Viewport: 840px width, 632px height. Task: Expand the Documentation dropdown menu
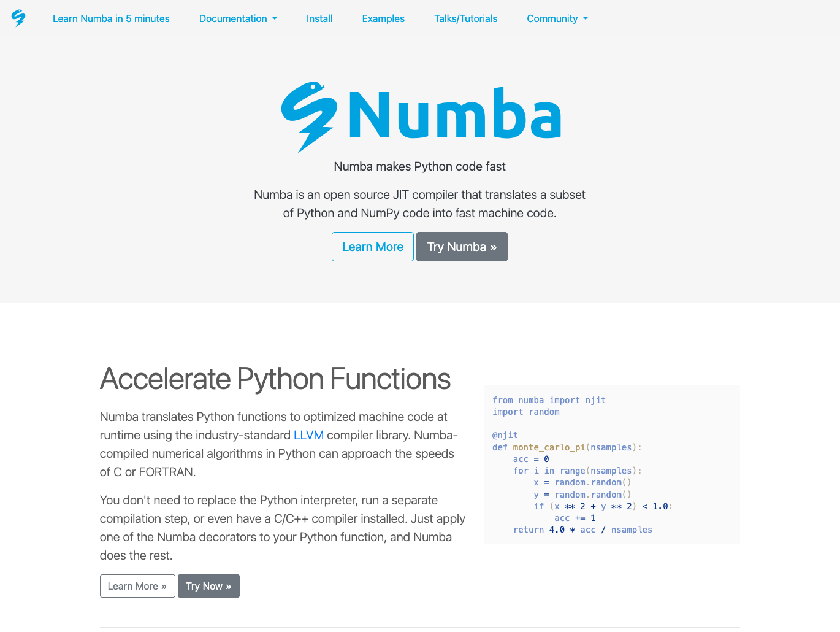(x=238, y=18)
